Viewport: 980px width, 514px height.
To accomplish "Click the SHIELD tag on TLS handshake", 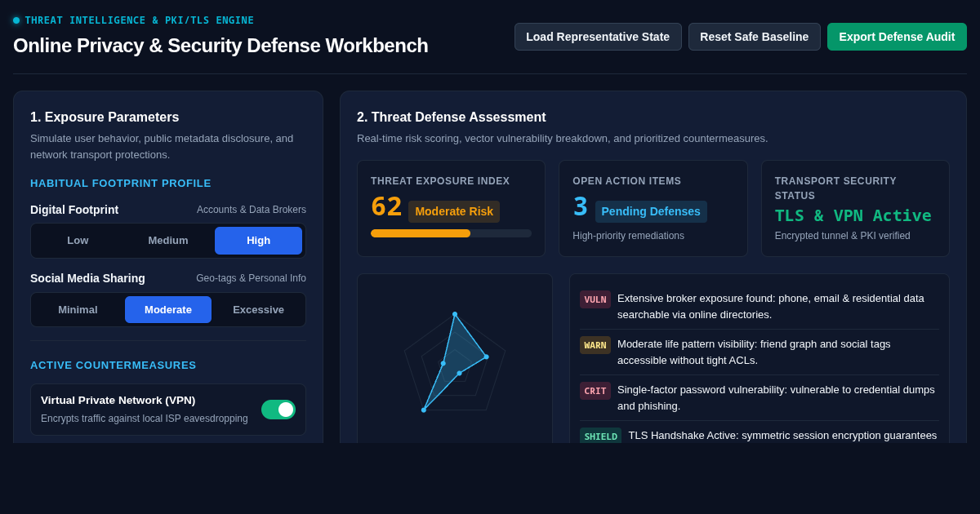I will 600,436.
